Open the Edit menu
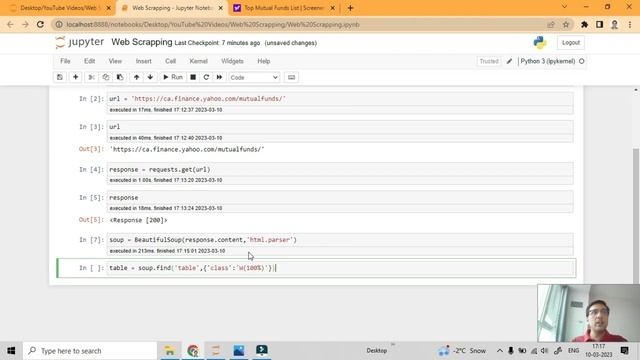The width and height of the screenshot is (640, 360). point(89,61)
